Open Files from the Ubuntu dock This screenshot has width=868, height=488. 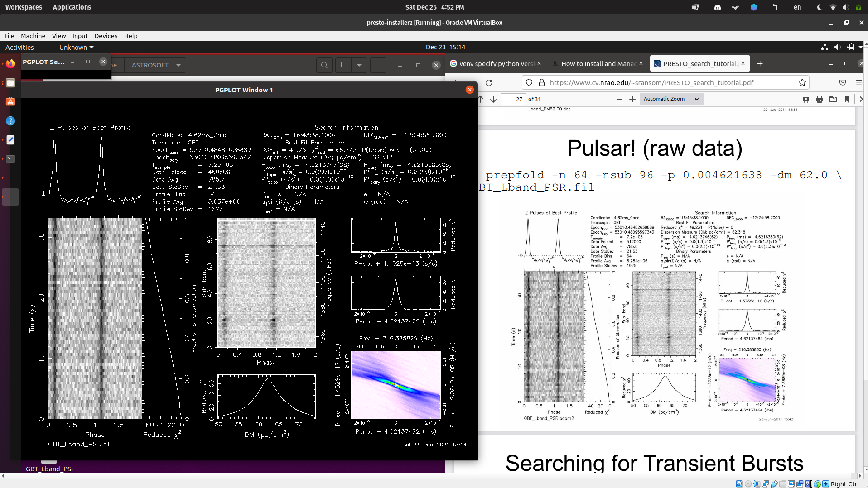tap(10, 83)
